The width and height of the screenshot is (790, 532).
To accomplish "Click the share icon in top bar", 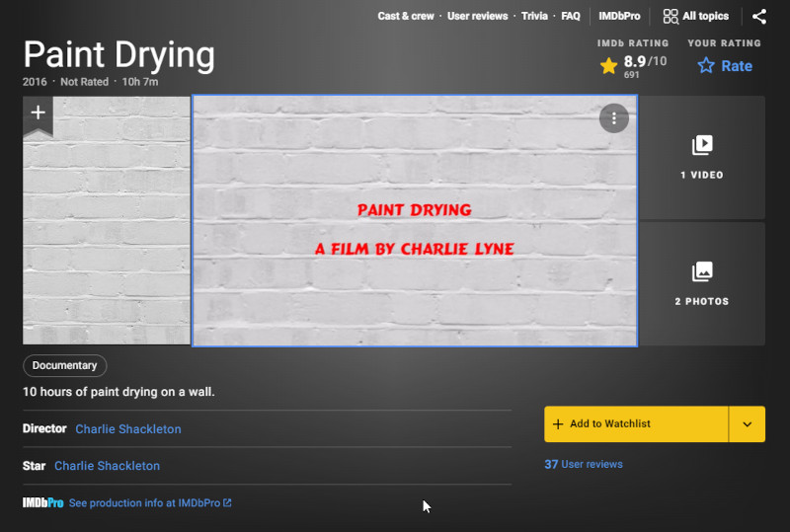I will [x=758, y=17].
